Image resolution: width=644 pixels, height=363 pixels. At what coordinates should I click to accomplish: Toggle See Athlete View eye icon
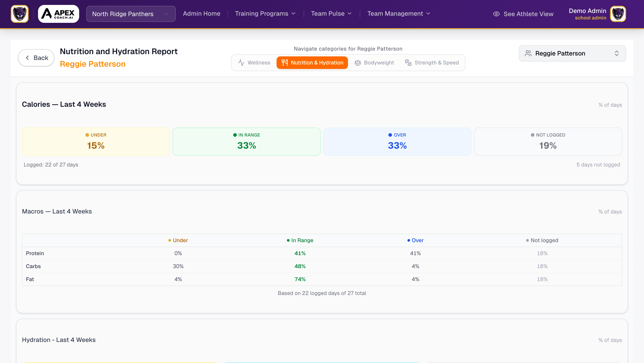(x=496, y=14)
